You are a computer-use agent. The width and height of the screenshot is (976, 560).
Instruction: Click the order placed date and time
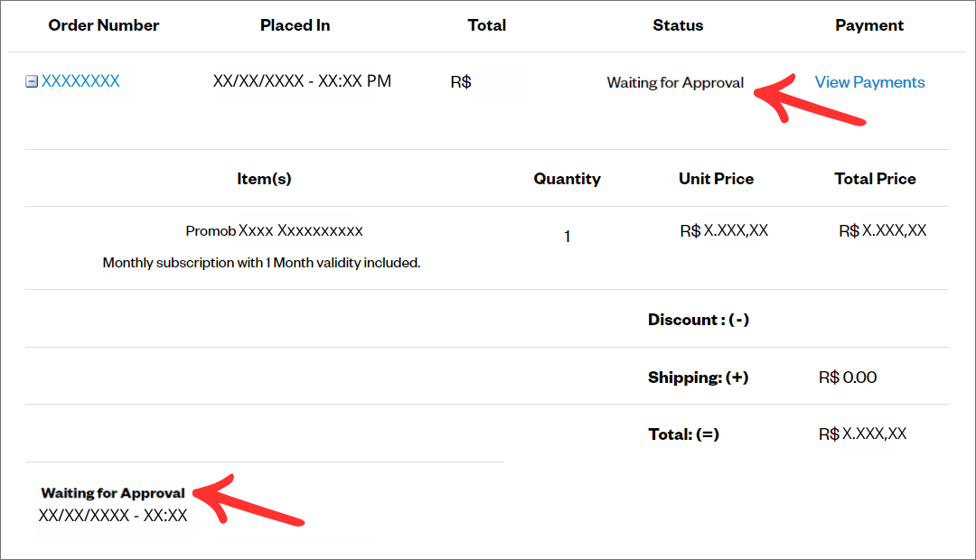point(302,81)
